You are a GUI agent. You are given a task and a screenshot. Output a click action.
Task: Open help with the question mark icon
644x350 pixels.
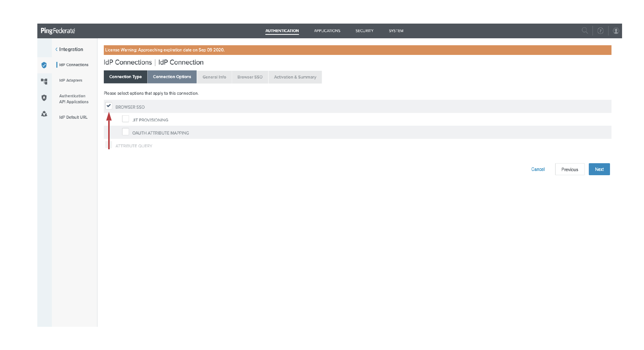click(600, 31)
